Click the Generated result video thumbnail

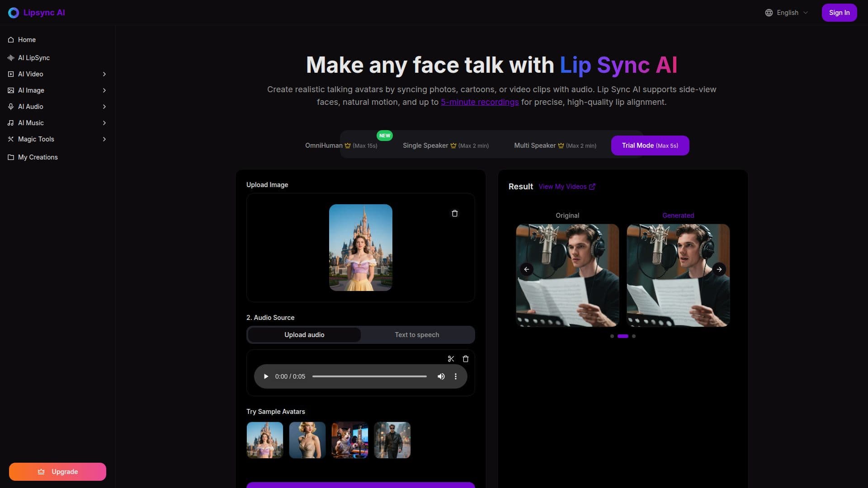click(678, 275)
